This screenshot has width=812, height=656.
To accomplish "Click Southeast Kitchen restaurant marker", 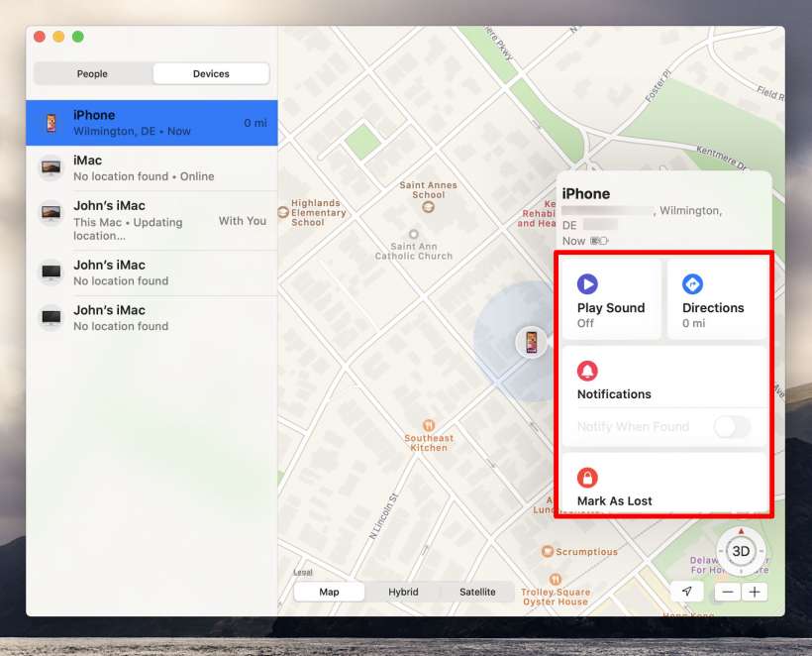I will tap(428, 425).
